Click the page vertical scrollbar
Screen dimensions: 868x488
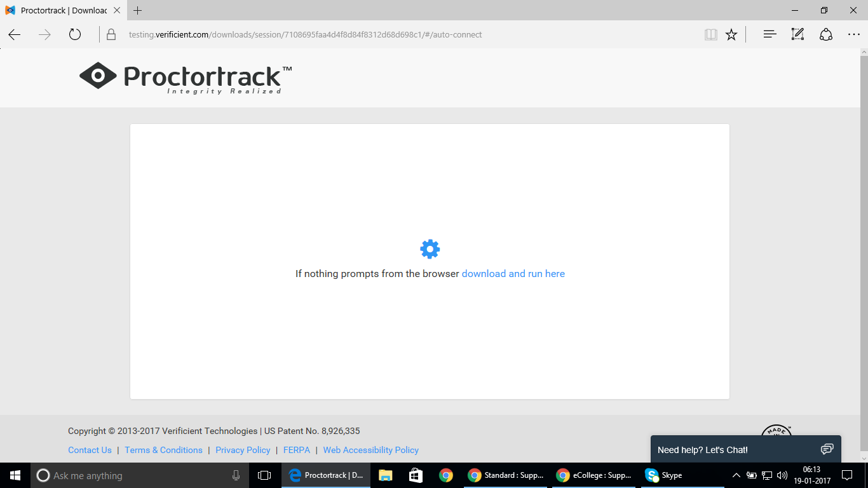864,256
